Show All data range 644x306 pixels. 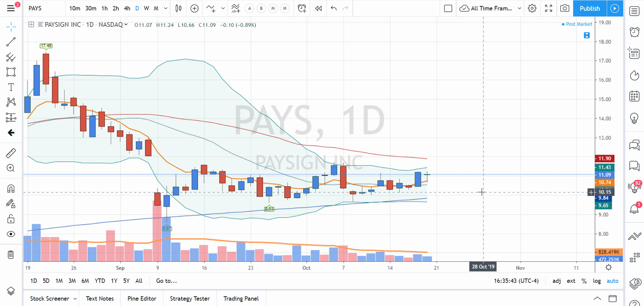tap(139, 281)
